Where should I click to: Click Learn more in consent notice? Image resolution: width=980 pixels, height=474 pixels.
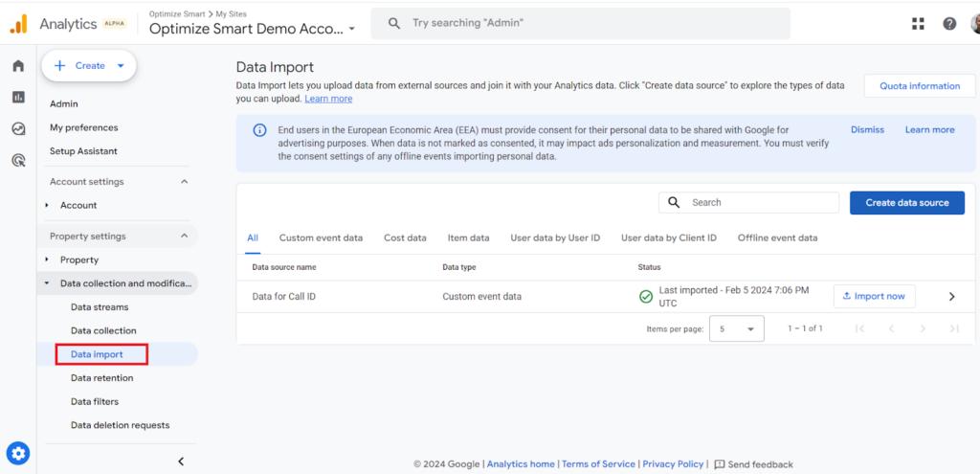pos(930,130)
